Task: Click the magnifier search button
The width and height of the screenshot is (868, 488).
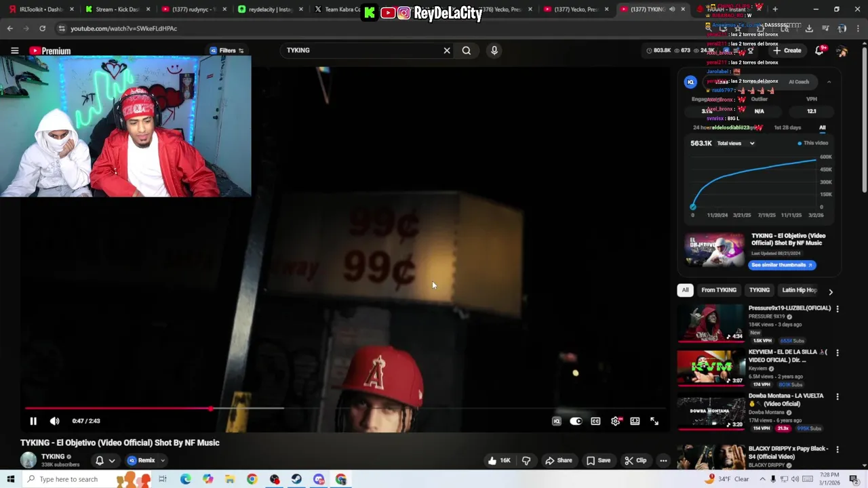Action: tap(467, 50)
